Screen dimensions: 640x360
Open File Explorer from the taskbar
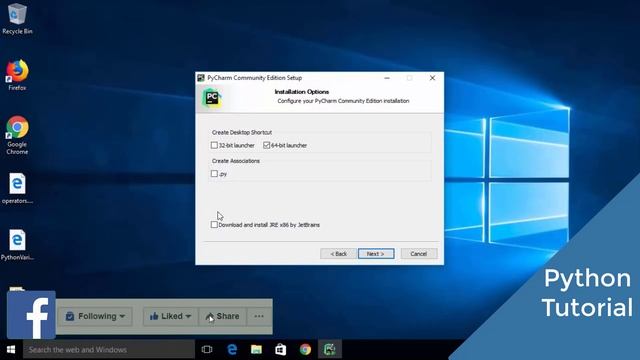click(x=256, y=349)
